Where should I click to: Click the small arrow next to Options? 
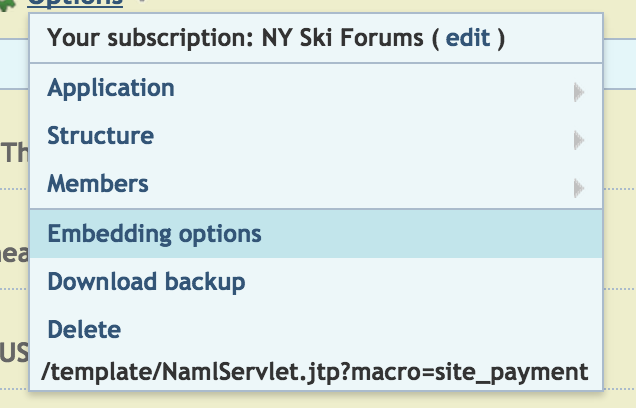click(x=142, y=3)
